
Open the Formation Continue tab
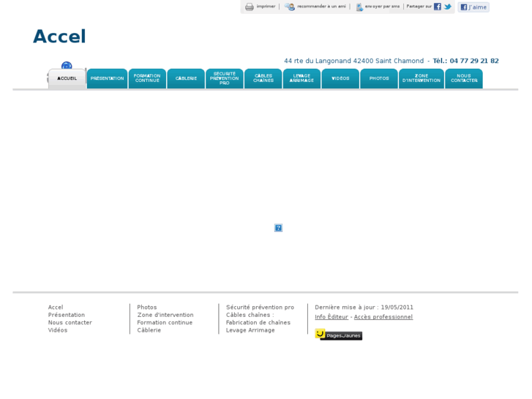pos(147,78)
